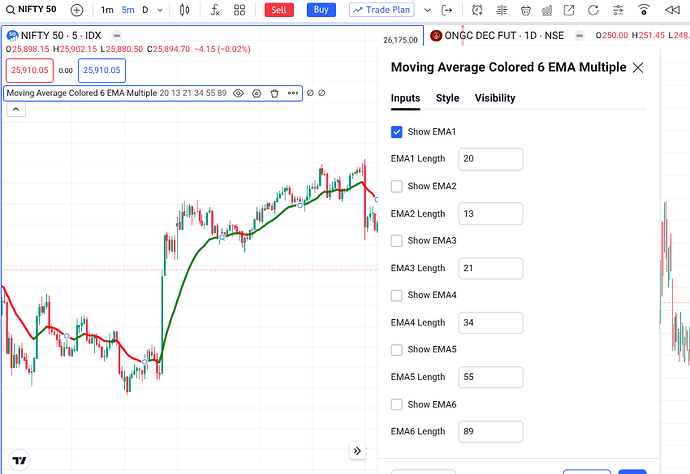
Task: Enable the Show EMA2 checkbox
Action: tap(397, 186)
